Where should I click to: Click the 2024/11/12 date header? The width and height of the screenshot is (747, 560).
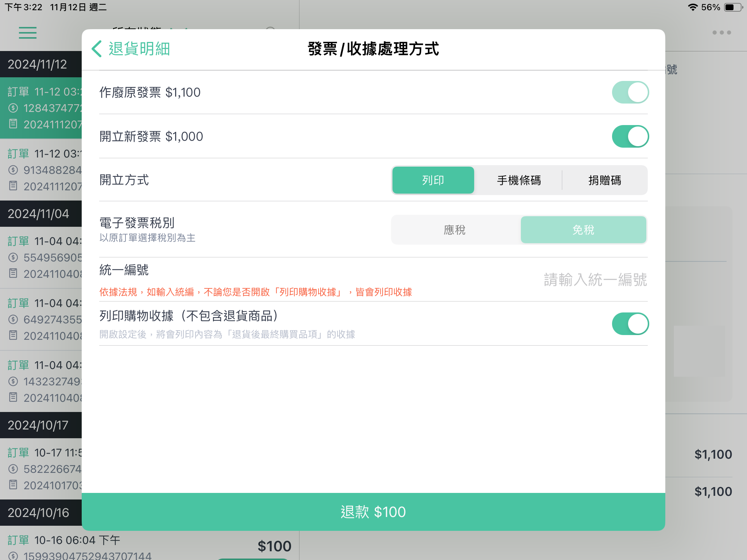click(x=41, y=64)
